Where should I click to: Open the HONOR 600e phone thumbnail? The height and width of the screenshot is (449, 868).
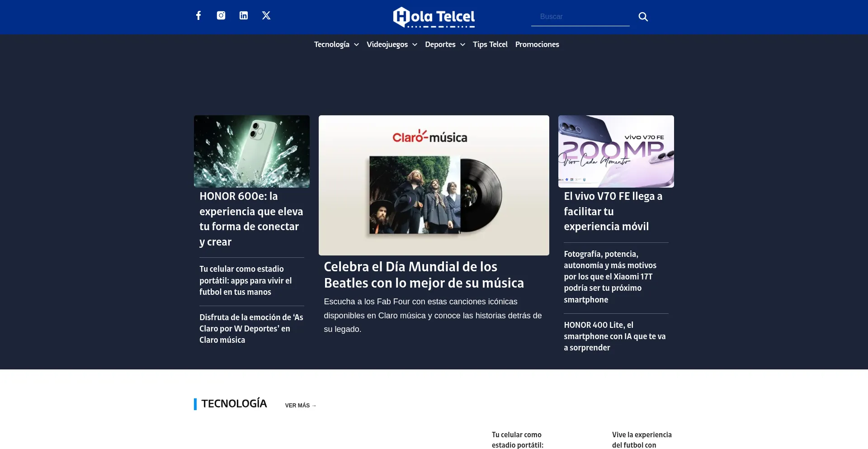252,151
